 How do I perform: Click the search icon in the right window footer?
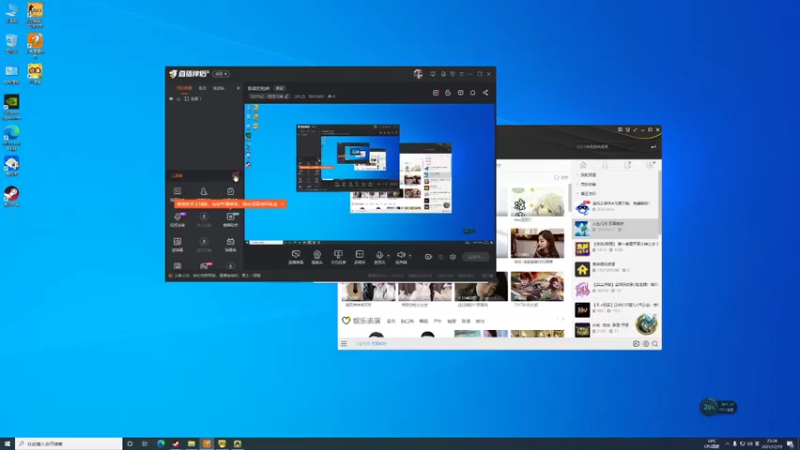pos(655,344)
